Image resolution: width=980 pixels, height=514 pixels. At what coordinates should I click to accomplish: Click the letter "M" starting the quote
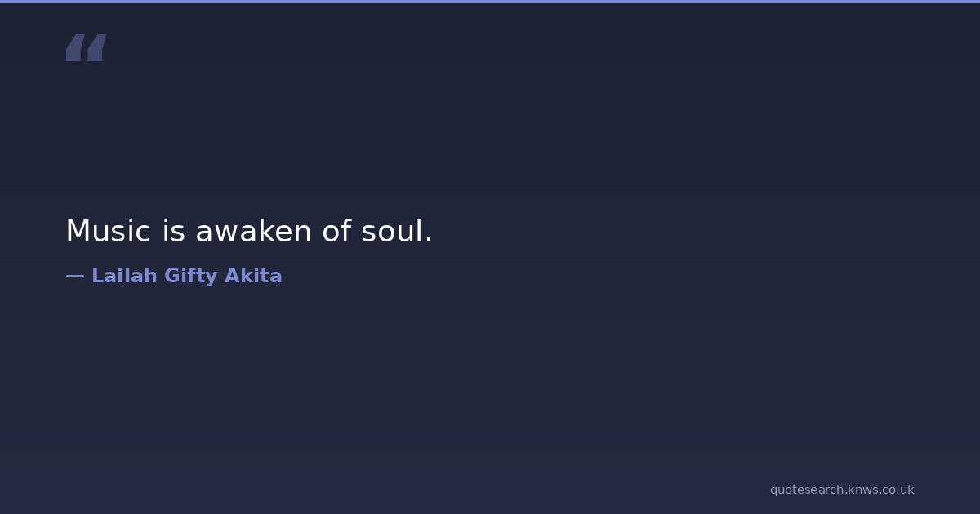click(75, 232)
